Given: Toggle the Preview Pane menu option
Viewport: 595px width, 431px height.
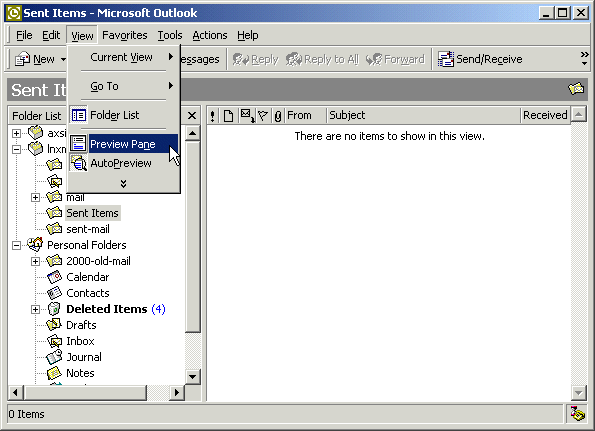Looking at the screenshot, I should (x=124, y=144).
